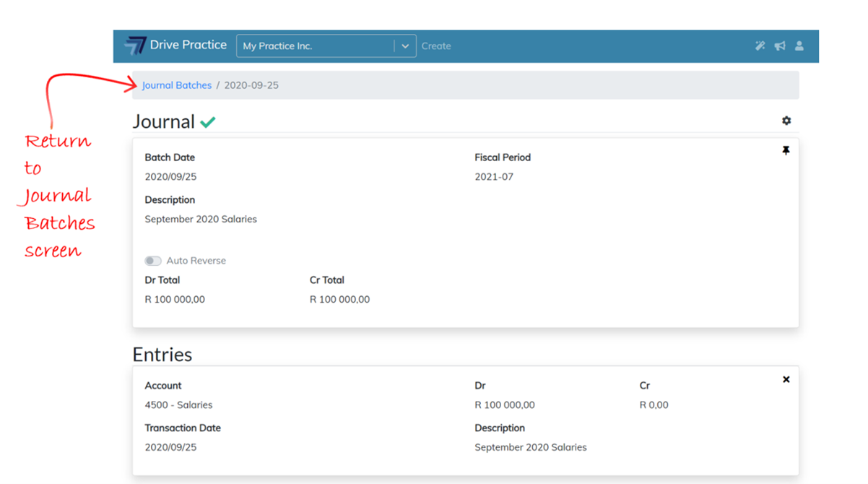Select the Entries heading
This screenshot has width=868, height=484.
coord(162,355)
